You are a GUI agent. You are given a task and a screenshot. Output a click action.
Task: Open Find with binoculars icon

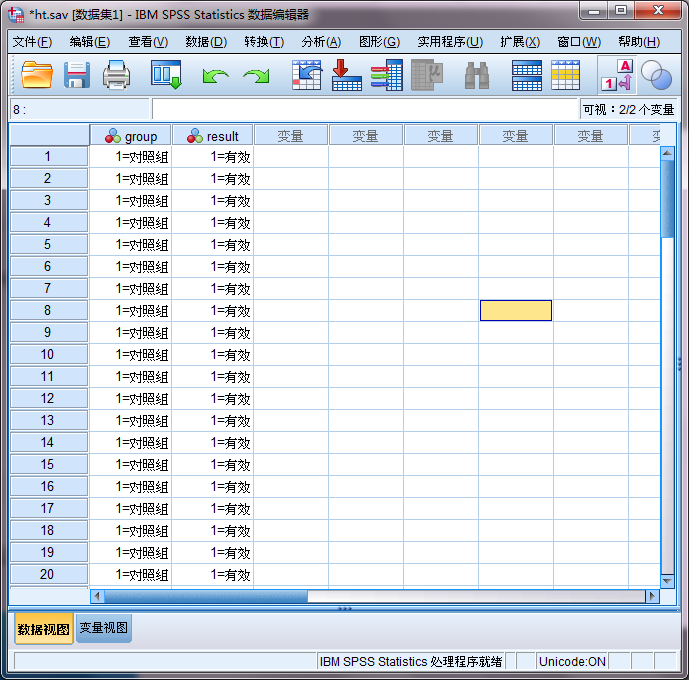pos(477,76)
